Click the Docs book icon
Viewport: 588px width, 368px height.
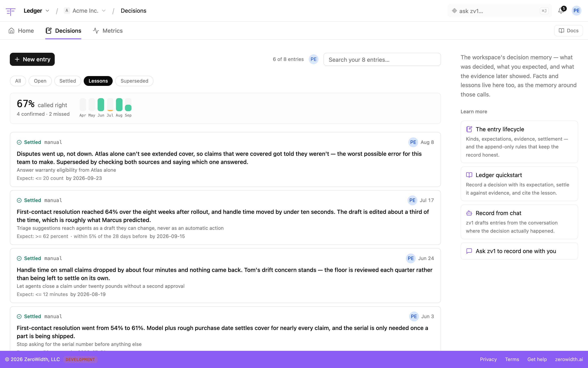tap(561, 31)
